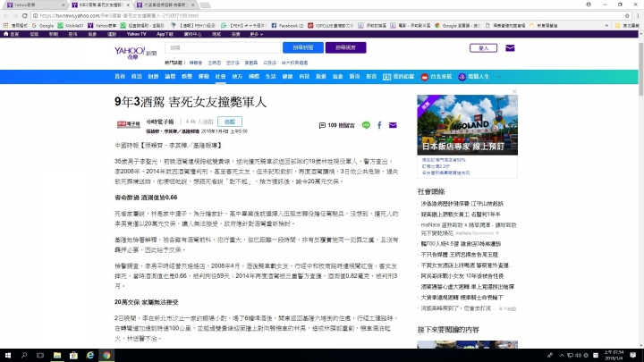
Task: Click the purple email share icon
Action: (x=392, y=125)
